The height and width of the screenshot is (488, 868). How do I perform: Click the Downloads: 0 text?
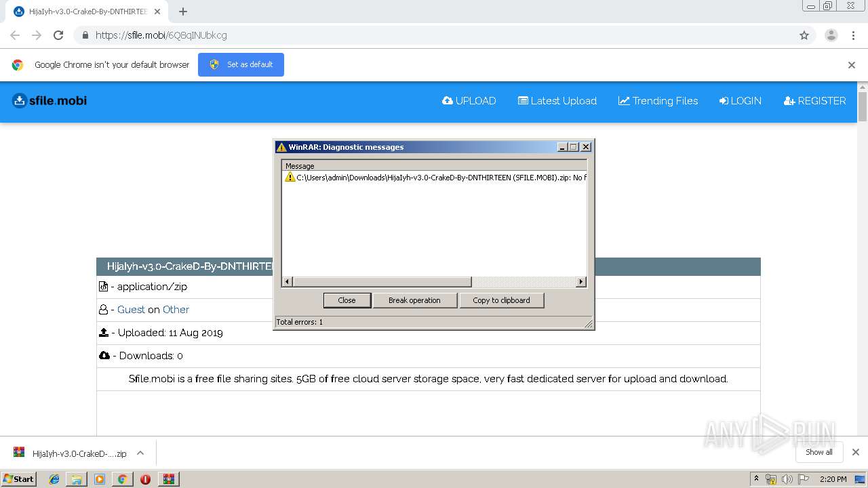click(x=151, y=356)
